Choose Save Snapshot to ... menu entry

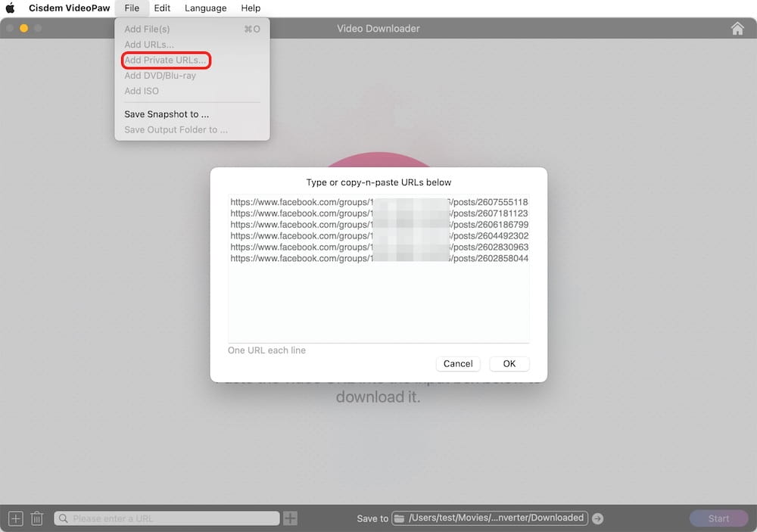[x=192, y=114]
